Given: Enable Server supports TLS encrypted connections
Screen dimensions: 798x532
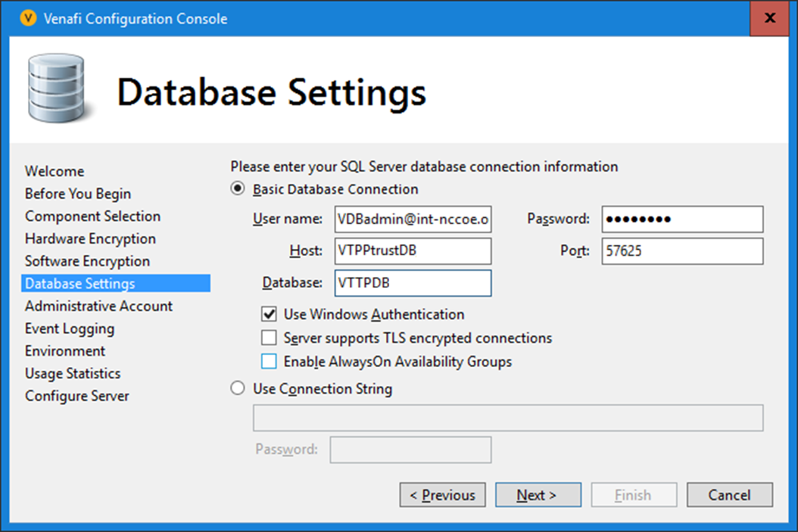Looking at the screenshot, I should [269, 338].
